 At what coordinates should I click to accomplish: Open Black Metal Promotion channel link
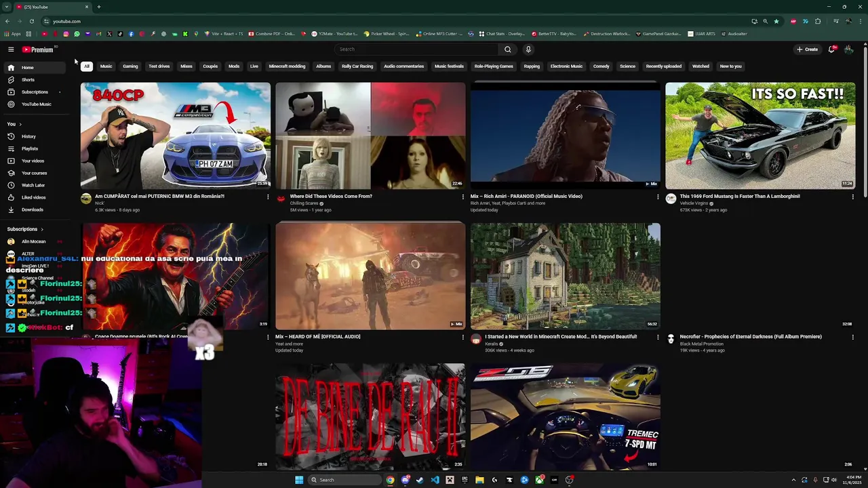click(701, 344)
